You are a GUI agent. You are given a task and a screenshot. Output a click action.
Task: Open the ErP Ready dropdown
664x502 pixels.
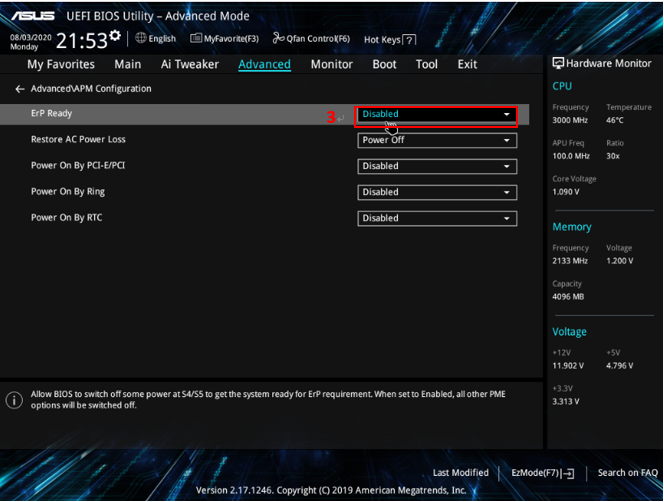[x=436, y=115]
